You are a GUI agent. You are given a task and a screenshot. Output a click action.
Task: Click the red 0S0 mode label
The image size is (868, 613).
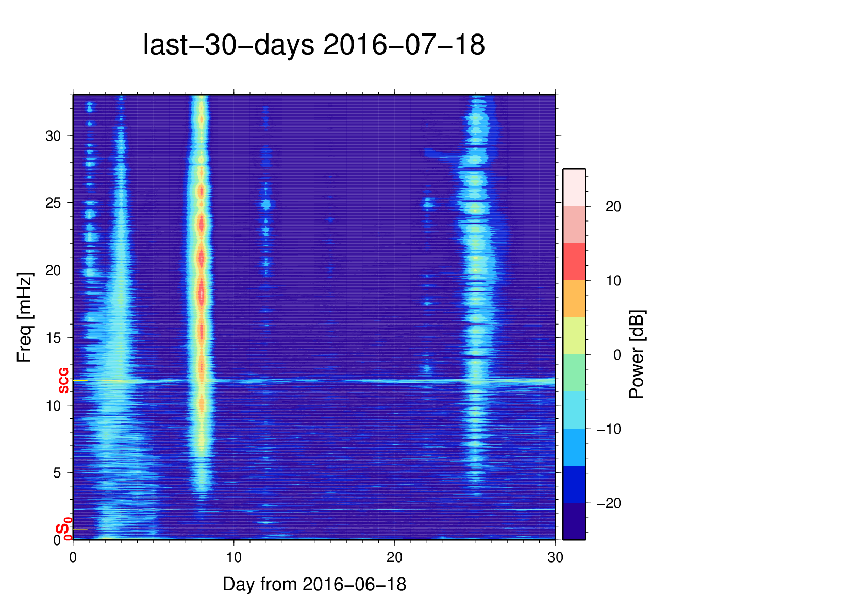click(63, 530)
